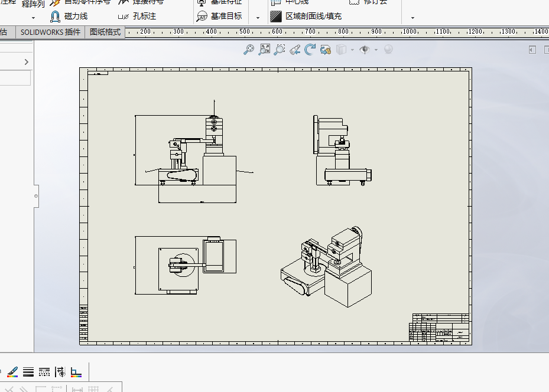The height and width of the screenshot is (392, 549).
Task: Click the Line Thickness icon
Action: (28, 372)
